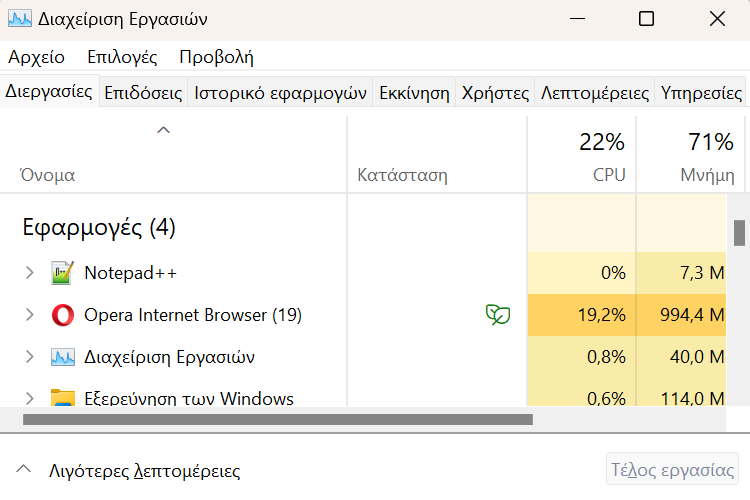Open the Αρχείο menu
Viewport: 750px width, 500px height.
(36, 57)
